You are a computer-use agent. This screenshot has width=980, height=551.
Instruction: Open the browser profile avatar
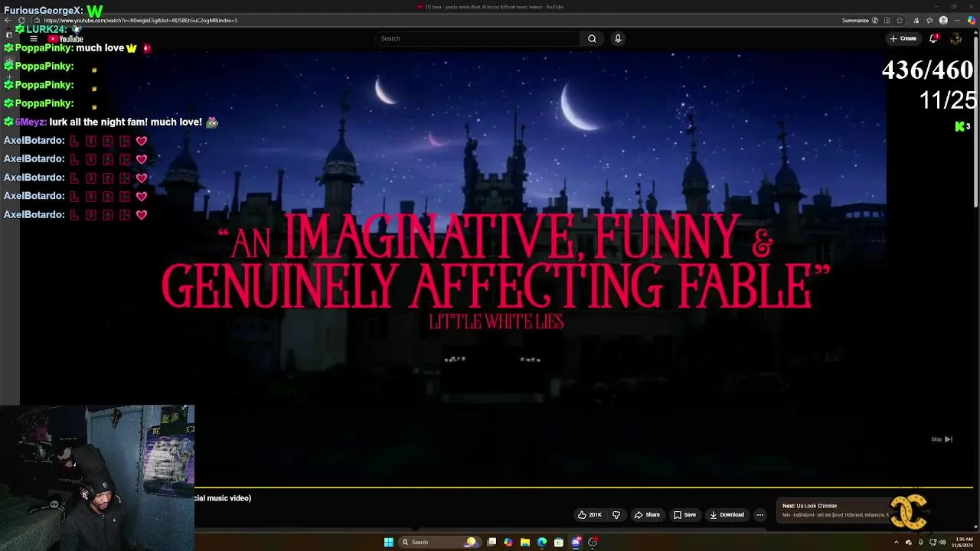[x=943, y=21]
